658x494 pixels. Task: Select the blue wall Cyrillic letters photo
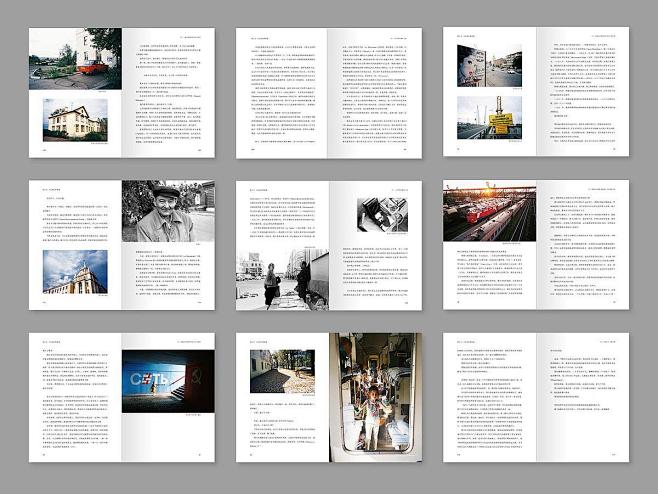pyautogui.click(x=167, y=380)
